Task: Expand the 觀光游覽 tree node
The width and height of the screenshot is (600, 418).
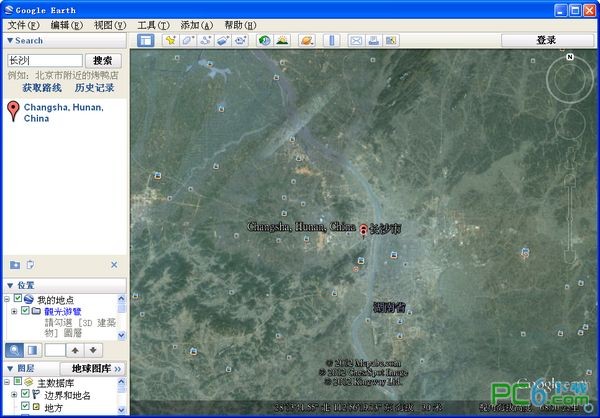Action: [x=14, y=311]
